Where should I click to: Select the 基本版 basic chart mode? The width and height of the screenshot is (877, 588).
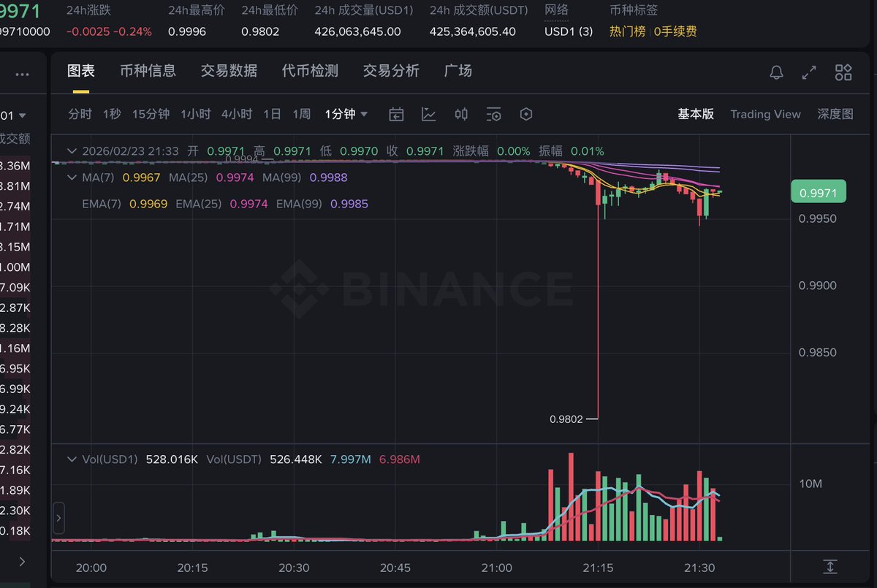click(x=696, y=114)
